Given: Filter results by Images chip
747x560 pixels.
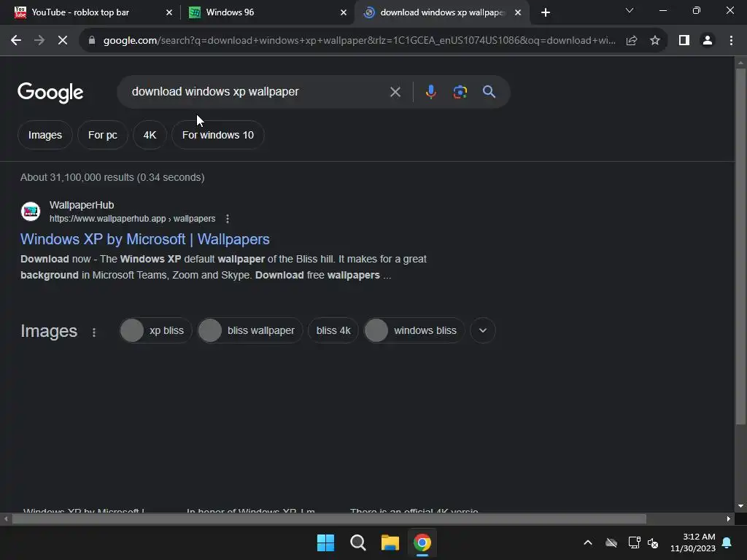Looking at the screenshot, I should [x=44, y=135].
